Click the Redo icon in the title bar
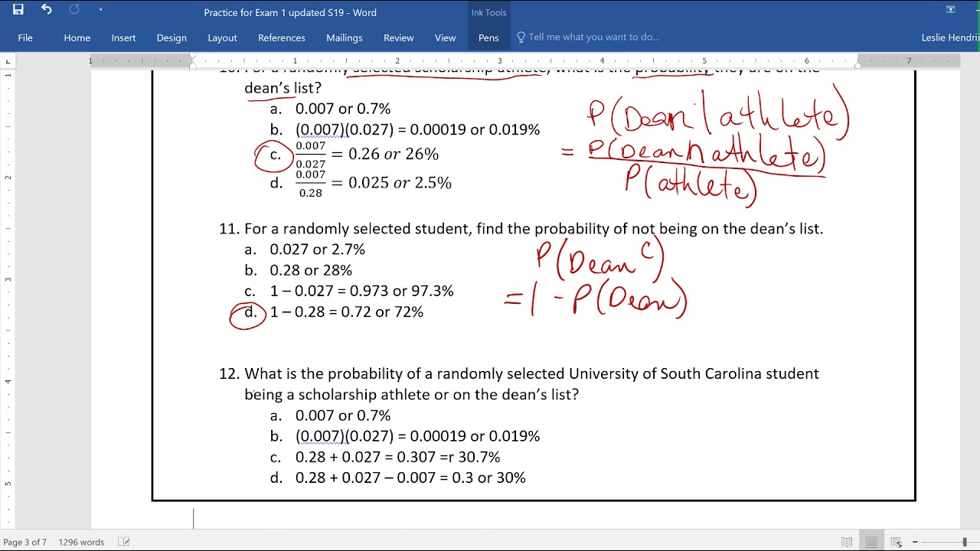This screenshot has width=980, height=551. tap(74, 10)
